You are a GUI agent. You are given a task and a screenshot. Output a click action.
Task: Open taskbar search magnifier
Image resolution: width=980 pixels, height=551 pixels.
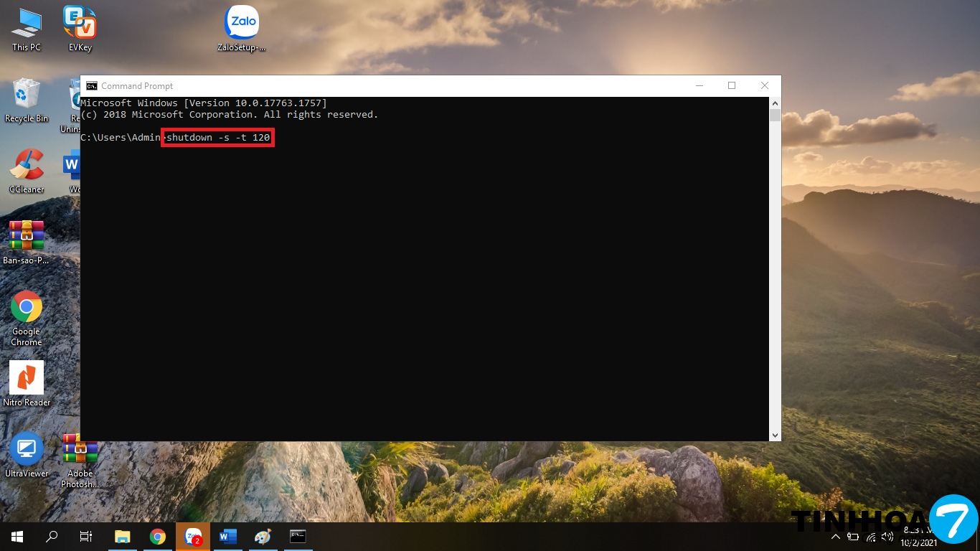[52, 537]
